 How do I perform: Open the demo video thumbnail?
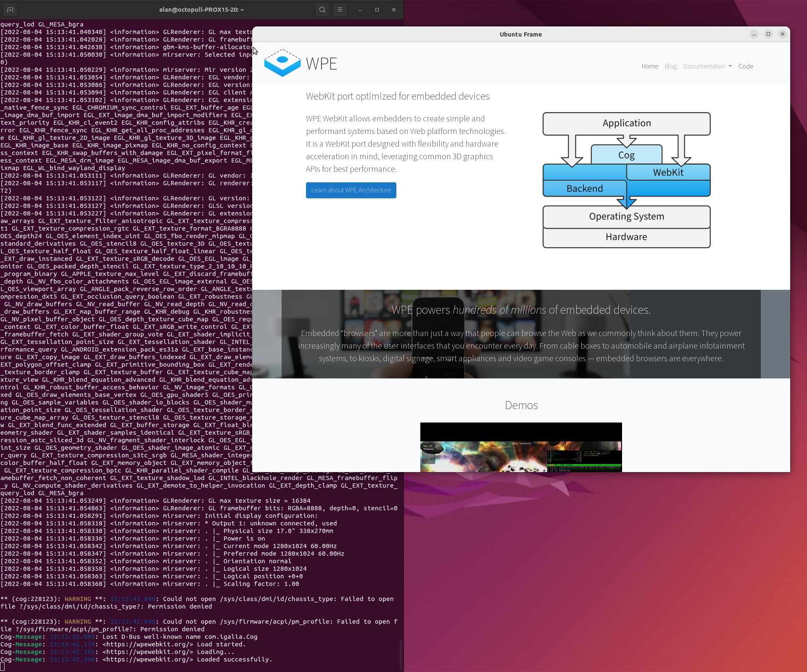pos(521,447)
